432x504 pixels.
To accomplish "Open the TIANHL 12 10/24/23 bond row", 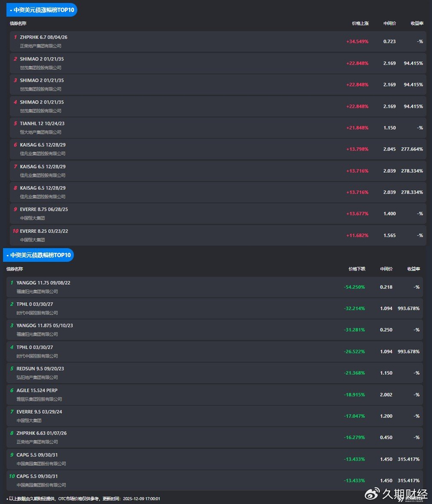I will (x=42, y=123).
